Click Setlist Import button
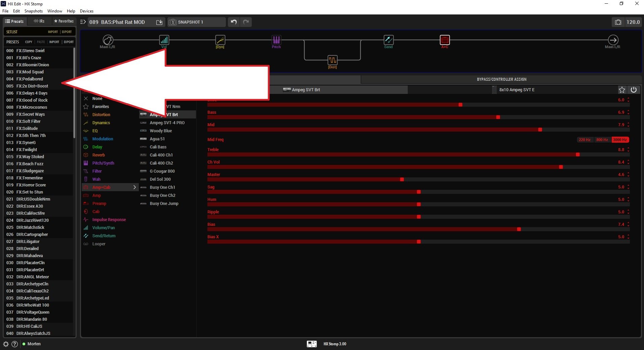Image resolution: width=644 pixels, height=350 pixels. click(53, 32)
